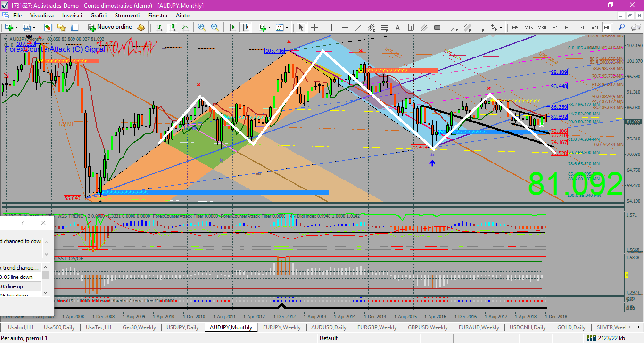The height and width of the screenshot is (343, 644).
Task: Switch to the USDJPY,Daily chart tab
Action: 183,327
